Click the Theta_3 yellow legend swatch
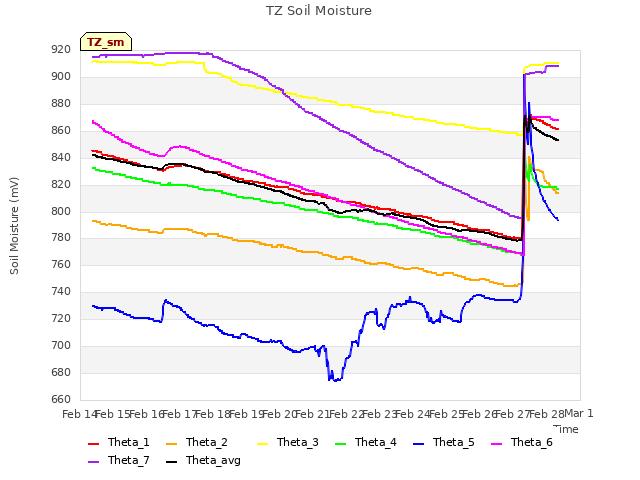This screenshot has height=480, width=640. click(x=262, y=443)
